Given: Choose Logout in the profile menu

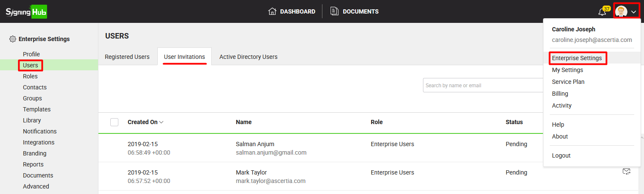Looking at the screenshot, I should pyautogui.click(x=561, y=155).
